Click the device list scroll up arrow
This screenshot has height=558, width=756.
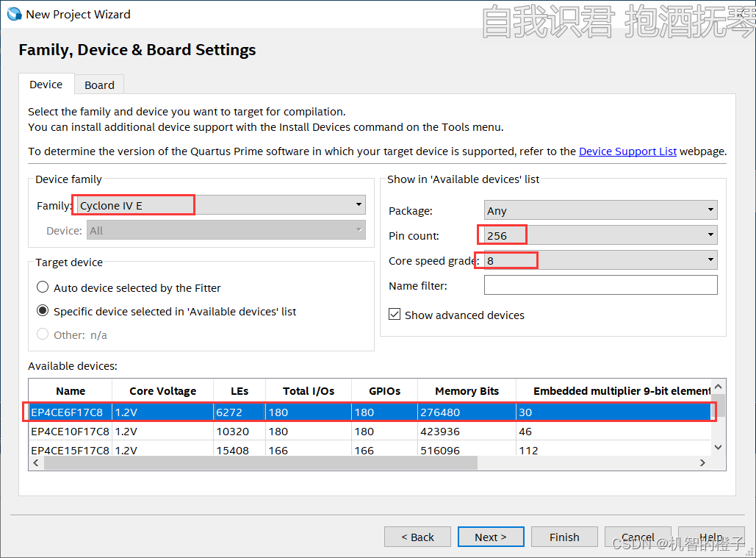[x=718, y=386]
